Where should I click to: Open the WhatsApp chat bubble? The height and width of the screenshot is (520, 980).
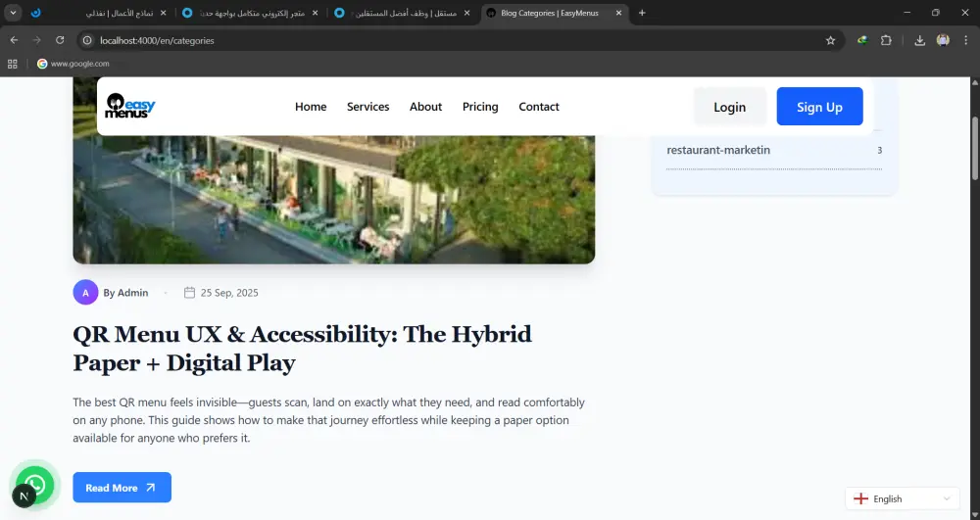click(35, 483)
